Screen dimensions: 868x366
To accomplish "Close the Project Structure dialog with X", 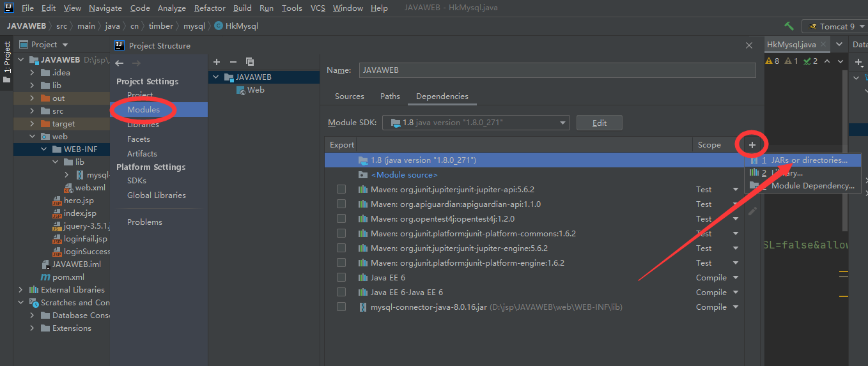I will tap(749, 45).
